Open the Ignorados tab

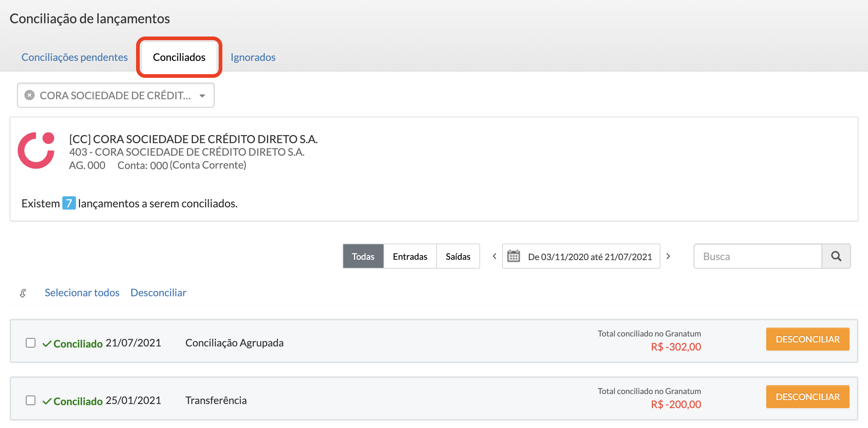(x=253, y=57)
